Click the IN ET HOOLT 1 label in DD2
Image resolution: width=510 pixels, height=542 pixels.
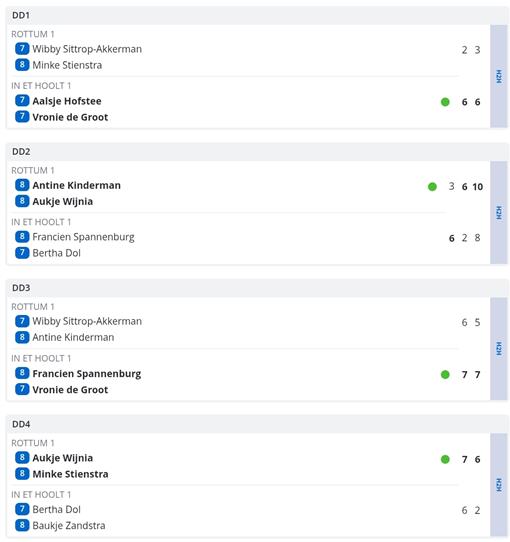[41, 222]
